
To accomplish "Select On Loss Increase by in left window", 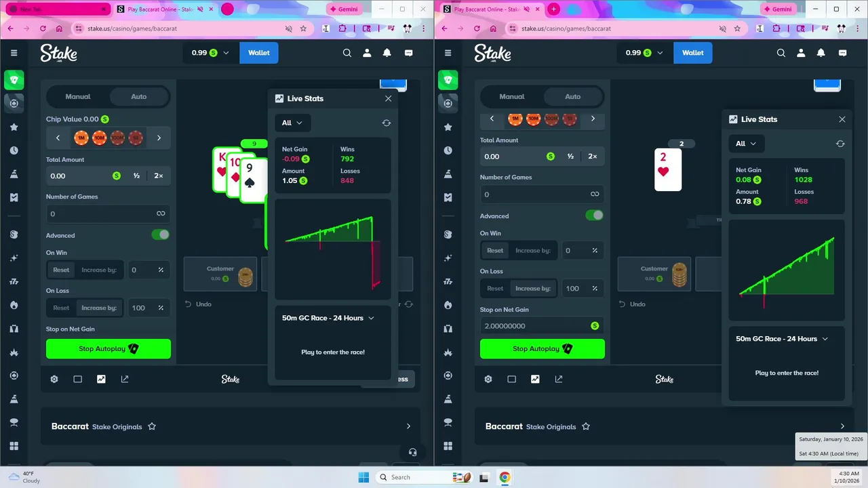I will coord(99,308).
